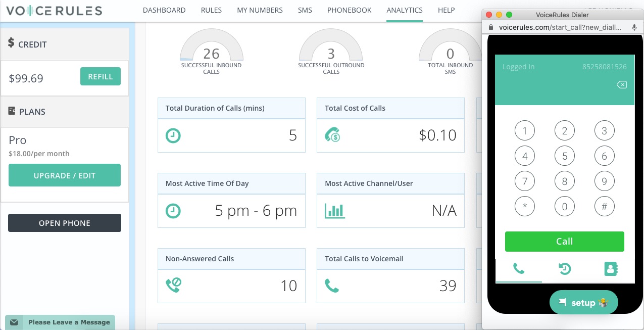Image resolution: width=644 pixels, height=330 pixels.
Task: Open the call history tab icon
Action: tap(565, 269)
